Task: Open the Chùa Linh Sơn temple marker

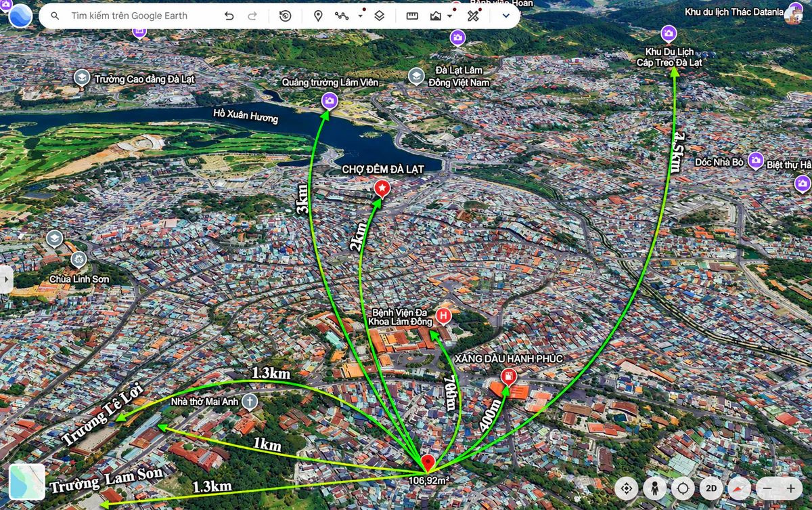Action: coord(79,259)
